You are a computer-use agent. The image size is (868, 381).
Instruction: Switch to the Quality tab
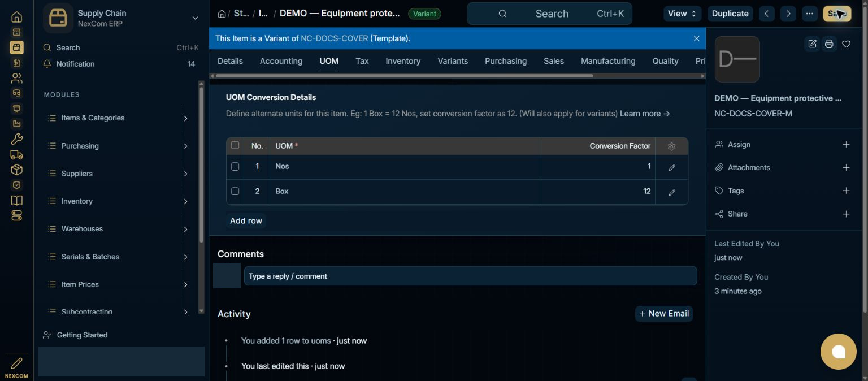click(x=665, y=61)
